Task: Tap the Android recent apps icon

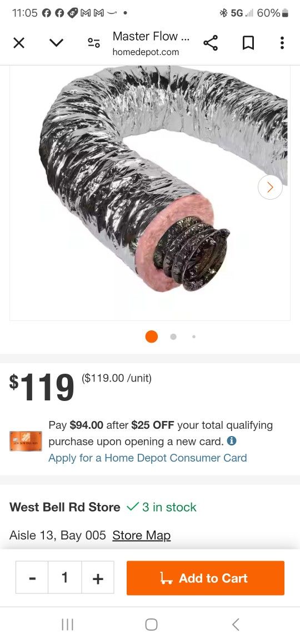Action: pos(67,625)
